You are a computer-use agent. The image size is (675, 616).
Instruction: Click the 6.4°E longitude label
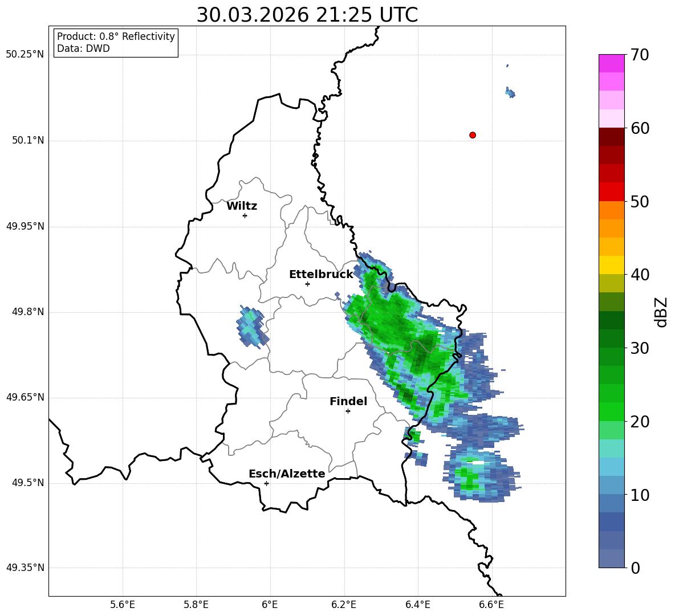[417, 605]
